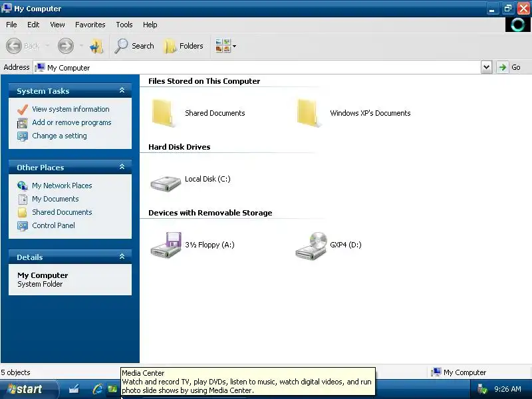Click the My Network Places globe icon
532x399 pixels.
coord(23,186)
